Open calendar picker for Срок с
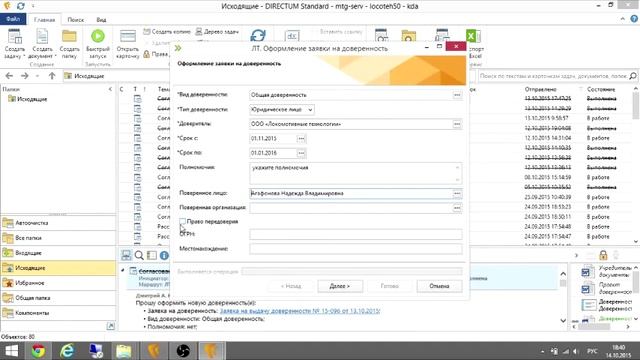Image resolution: width=640 pixels, height=360 pixels. click(301, 139)
